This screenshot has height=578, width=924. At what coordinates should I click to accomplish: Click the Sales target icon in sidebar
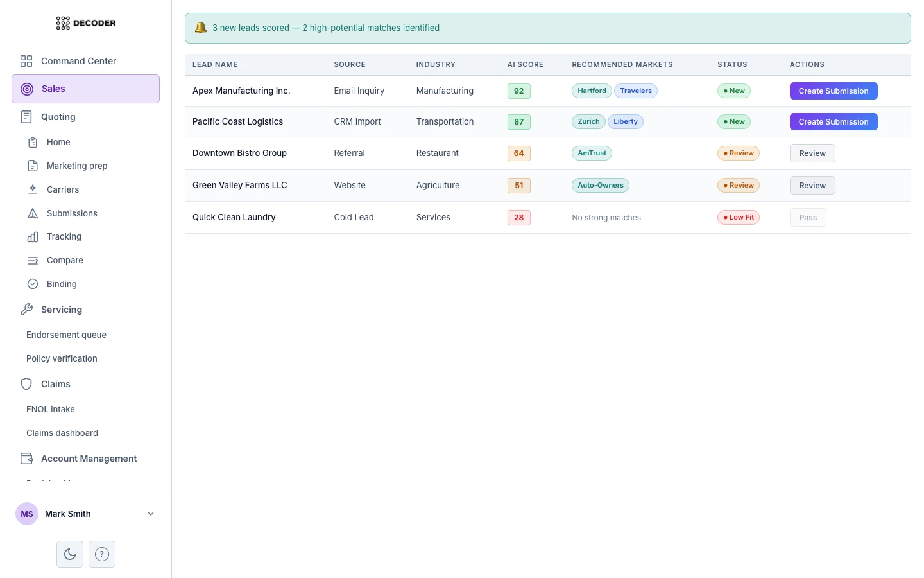pyautogui.click(x=27, y=89)
